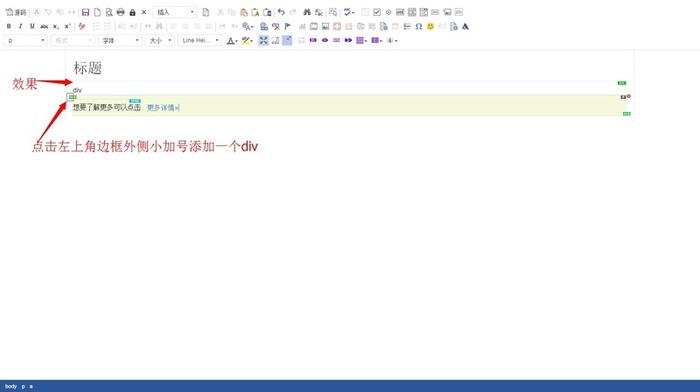Open the 插入 insert combo menu

[x=175, y=12]
